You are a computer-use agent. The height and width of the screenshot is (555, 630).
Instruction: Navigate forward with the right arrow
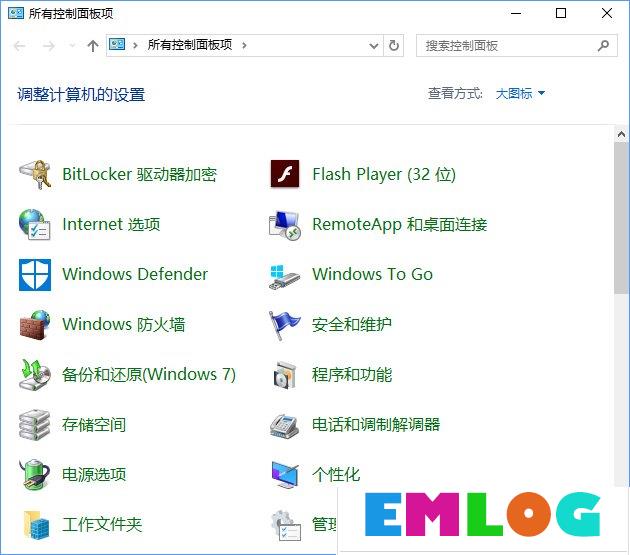coord(49,46)
